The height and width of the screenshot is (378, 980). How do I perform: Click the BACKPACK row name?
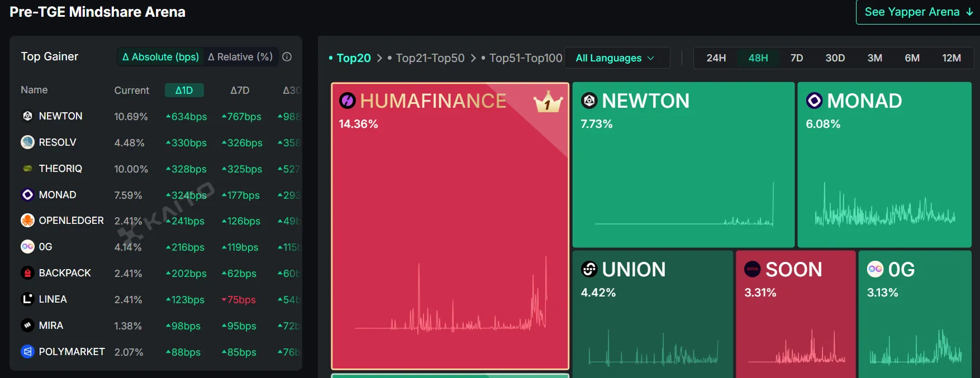pyautogui.click(x=64, y=272)
